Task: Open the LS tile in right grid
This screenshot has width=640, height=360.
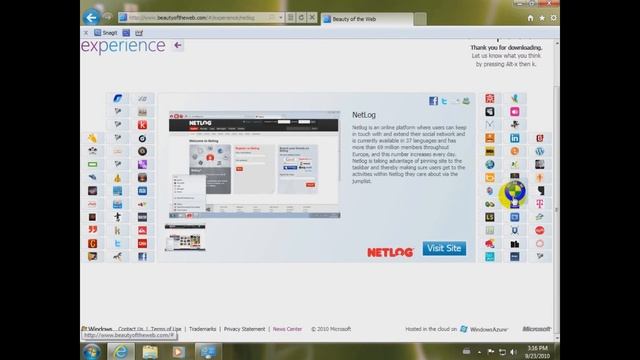Action: (x=490, y=217)
